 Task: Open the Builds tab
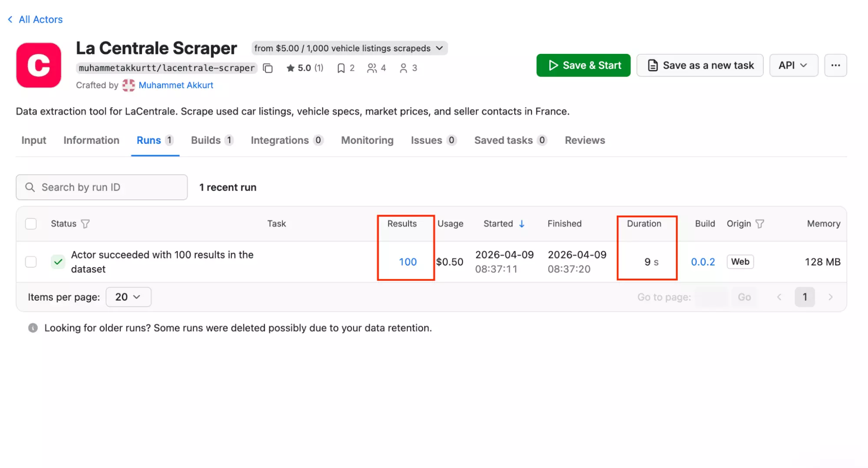(212, 140)
